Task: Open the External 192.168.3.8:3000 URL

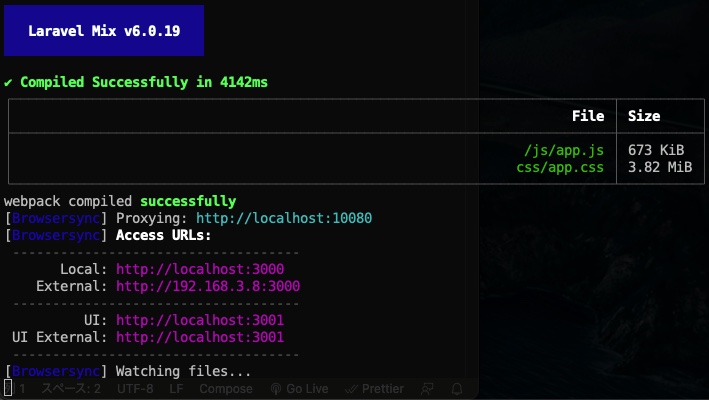Action: [208, 286]
